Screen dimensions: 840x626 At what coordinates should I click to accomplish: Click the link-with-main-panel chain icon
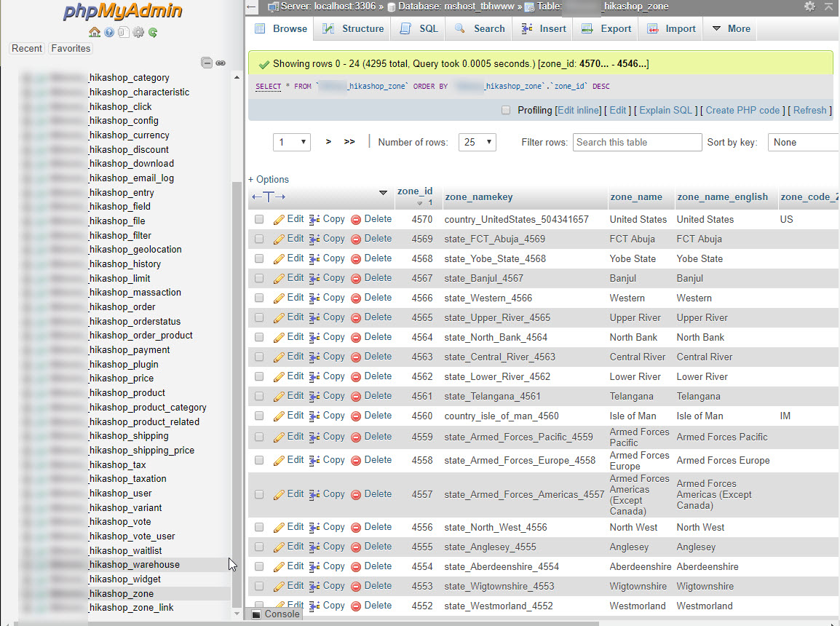[x=221, y=63]
